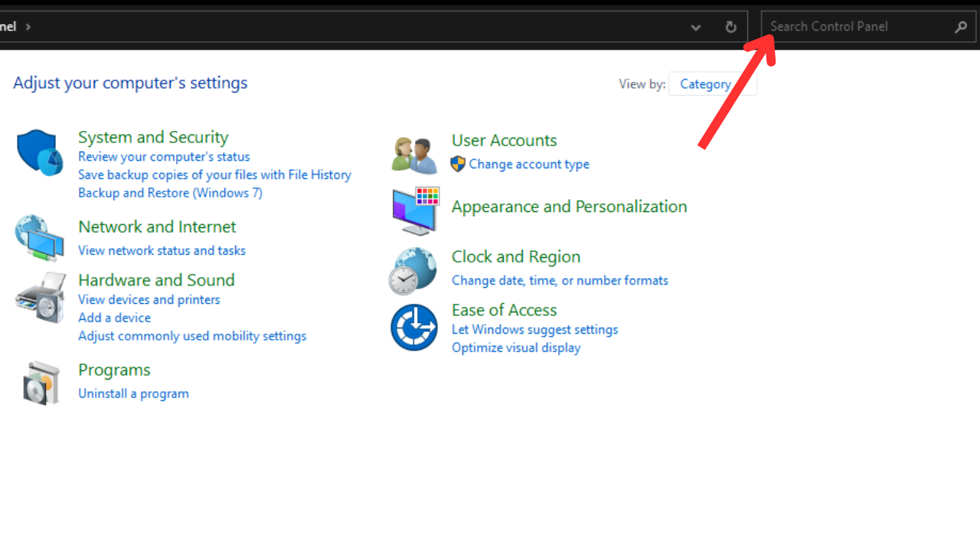Refresh the Control Panel address bar
Viewport: 980px width, 551px height.
point(730,27)
